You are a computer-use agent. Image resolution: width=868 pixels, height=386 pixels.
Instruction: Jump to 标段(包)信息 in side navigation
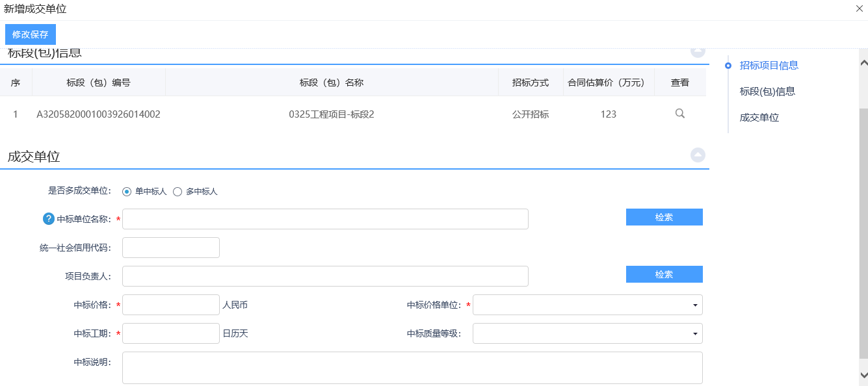(767, 92)
